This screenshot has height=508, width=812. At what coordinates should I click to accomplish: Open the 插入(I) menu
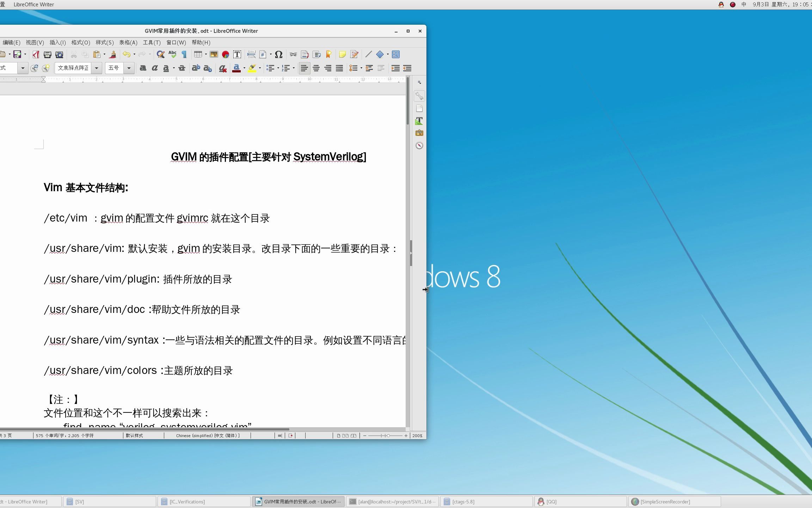pos(58,42)
